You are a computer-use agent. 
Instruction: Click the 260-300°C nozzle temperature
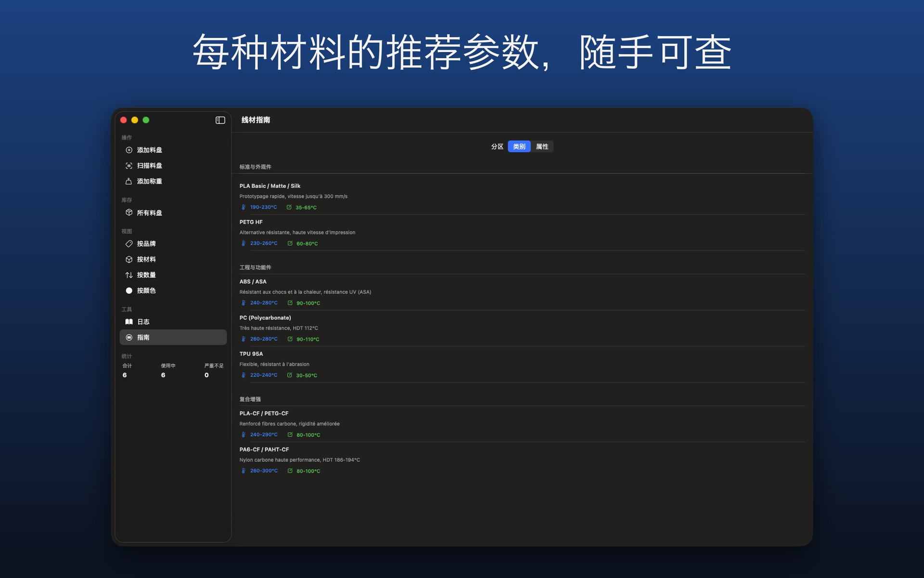coord(264,471)
